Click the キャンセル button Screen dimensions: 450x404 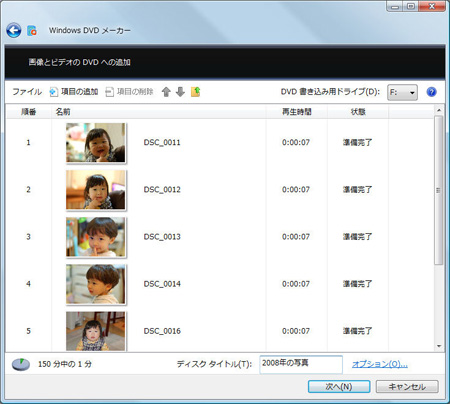pos(407,387)
